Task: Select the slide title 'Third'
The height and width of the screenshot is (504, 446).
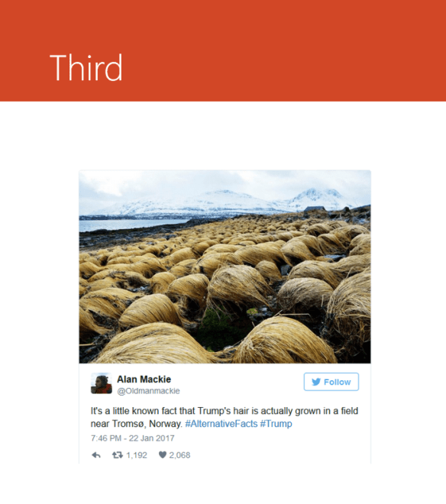Action: 86,67
